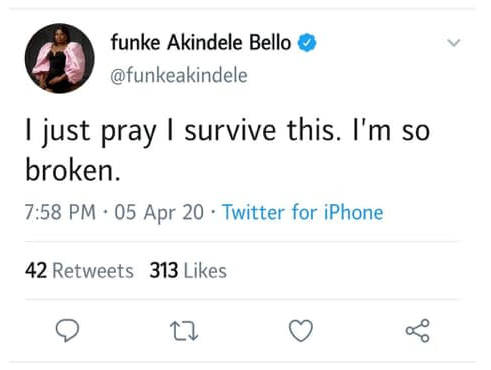Viewport: 491px width, 370px height.
Task: Click the 05 Apr 20 date
Action: click(x=159, y=212)
